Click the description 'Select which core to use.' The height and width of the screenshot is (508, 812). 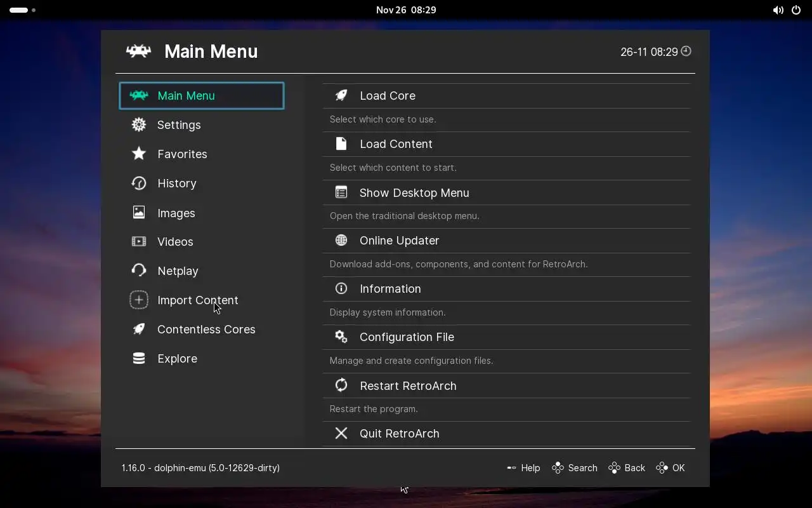click(383, 119)
